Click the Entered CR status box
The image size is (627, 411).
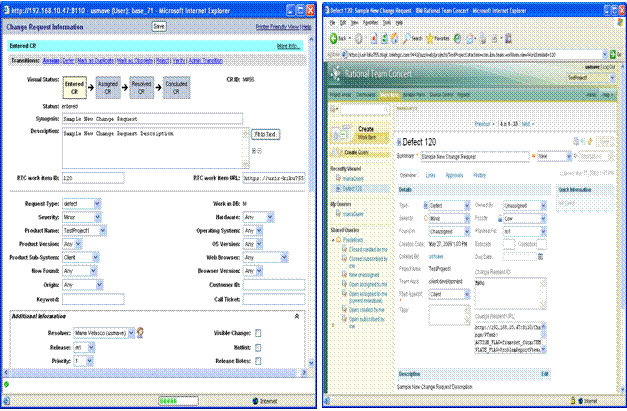(74, 88)
